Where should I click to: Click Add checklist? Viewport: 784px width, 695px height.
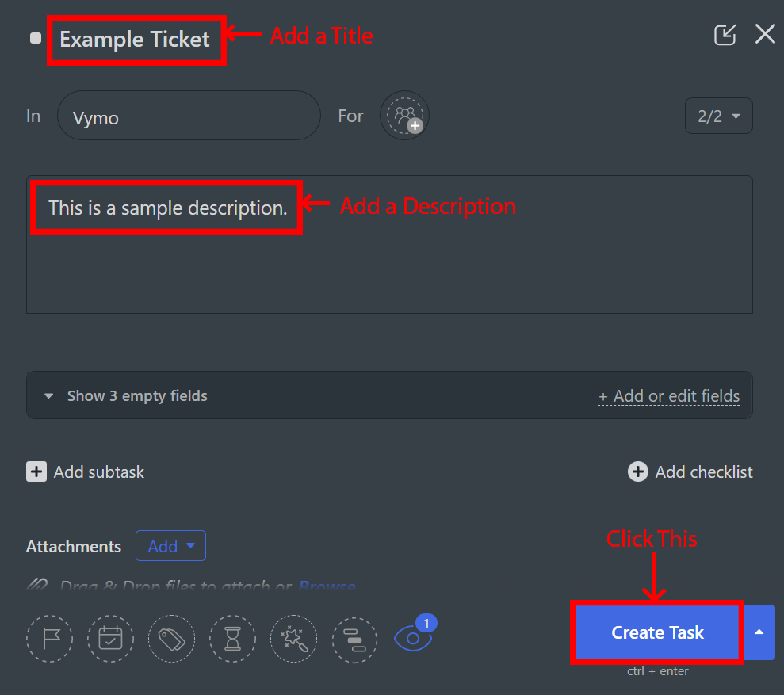tap(689, 472)
